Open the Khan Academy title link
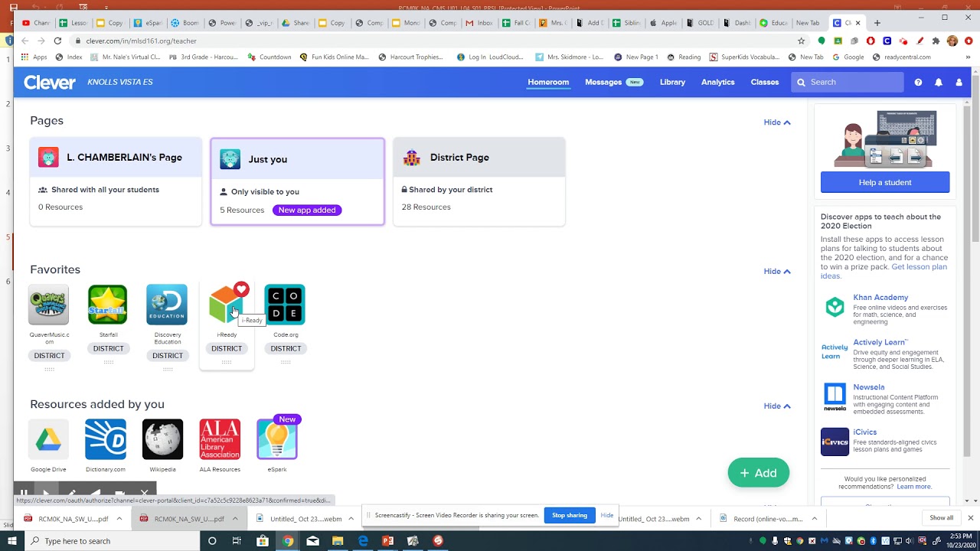This screenshot has height=551, width=980. [880, 298]
